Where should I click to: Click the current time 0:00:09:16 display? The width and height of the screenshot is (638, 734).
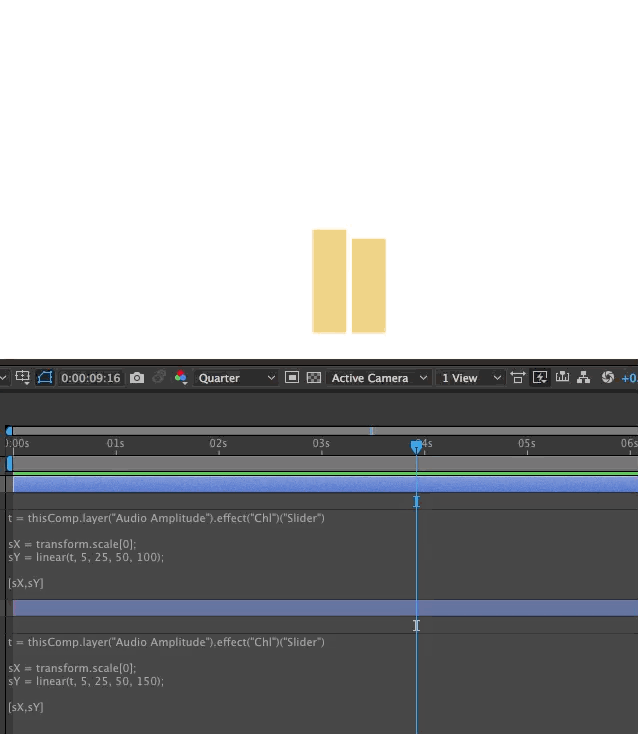click(x=91, y=378)
